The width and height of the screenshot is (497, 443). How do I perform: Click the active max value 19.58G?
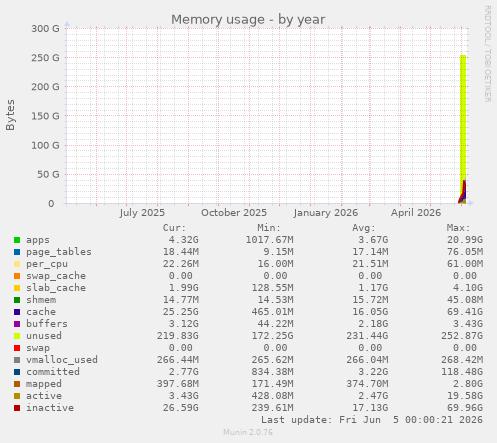[465, 396]
